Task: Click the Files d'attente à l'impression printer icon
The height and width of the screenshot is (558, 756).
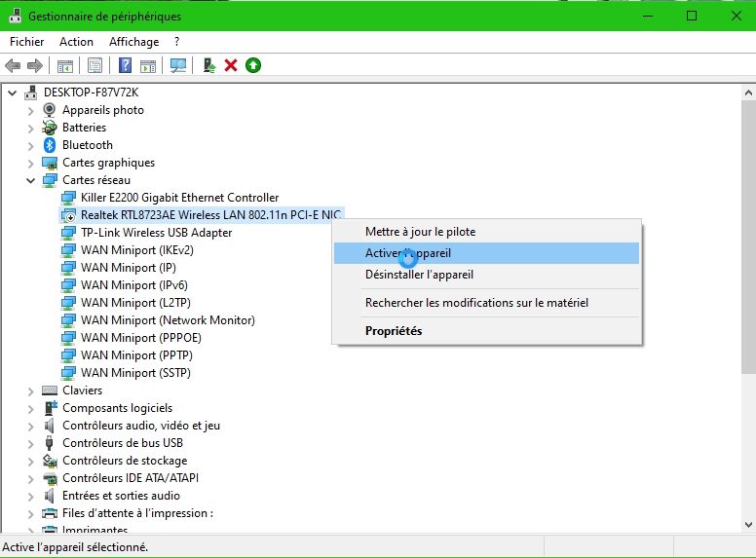Action: pyautogui.click(x=50, y=513)
